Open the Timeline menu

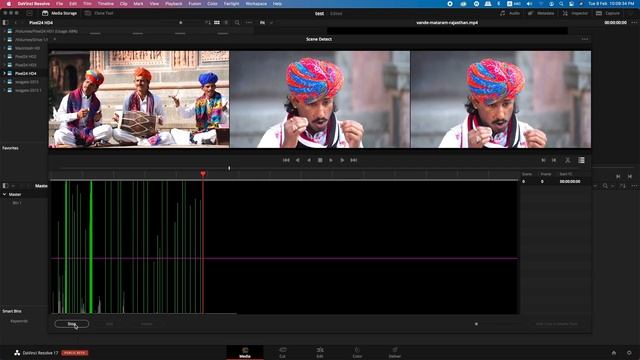point(105,4)
